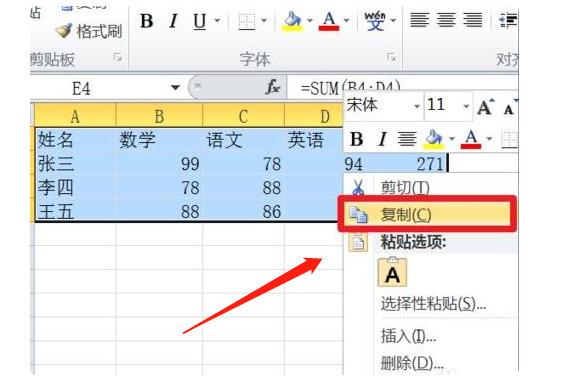The height and width of the screenshot is (387, 574).
Task: Click the center alignment icon in ribbon
Action: pos(446,20)
